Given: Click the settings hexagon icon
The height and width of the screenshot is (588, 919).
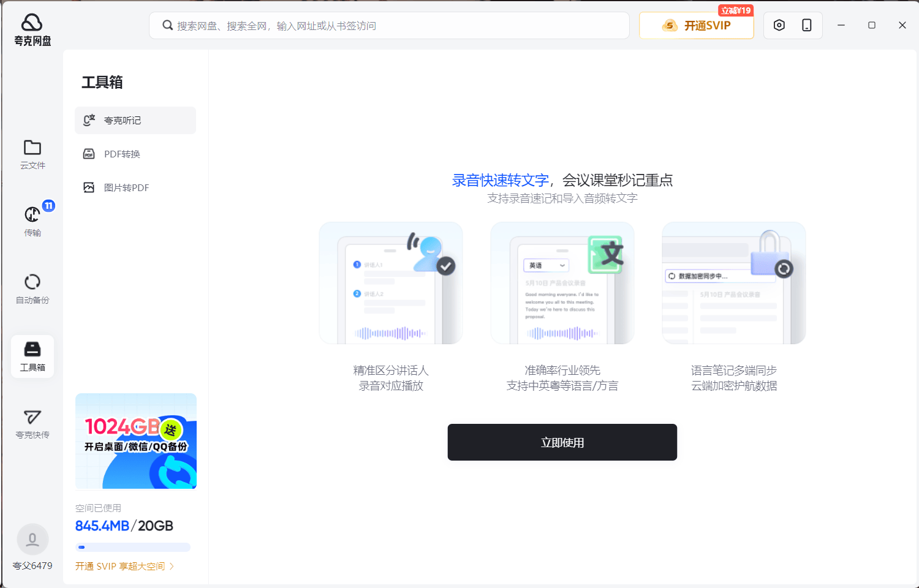Looking at the screenshot, I should click(x=779, y=25).
